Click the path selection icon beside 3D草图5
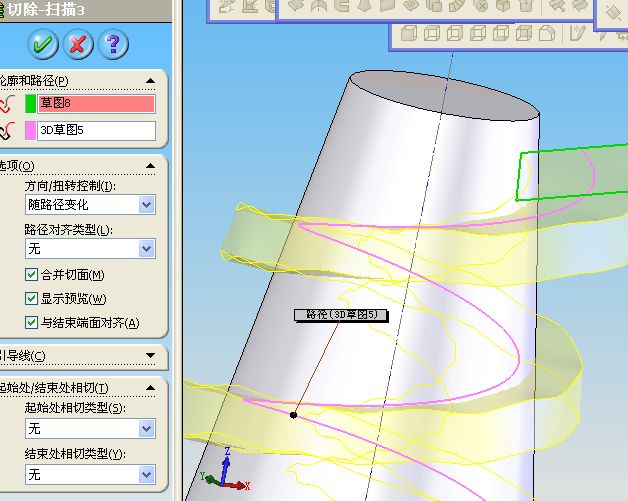The height and width of the screenshot is (501, 628). pyautogui.click(x=6, y=131)
